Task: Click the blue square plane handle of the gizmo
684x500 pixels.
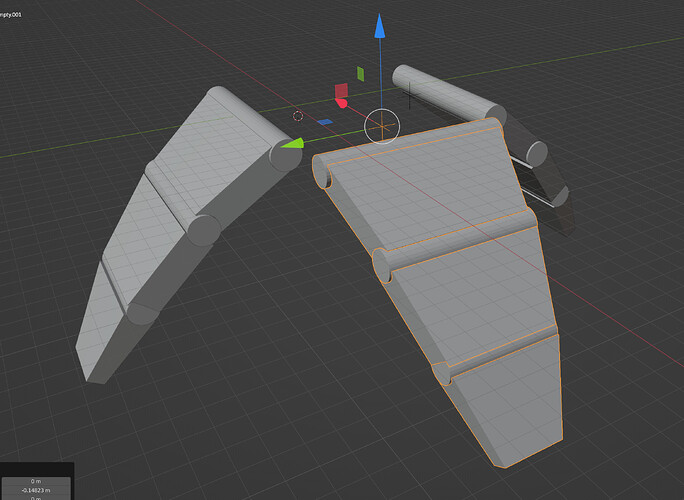Action: (x=325, y=122)
